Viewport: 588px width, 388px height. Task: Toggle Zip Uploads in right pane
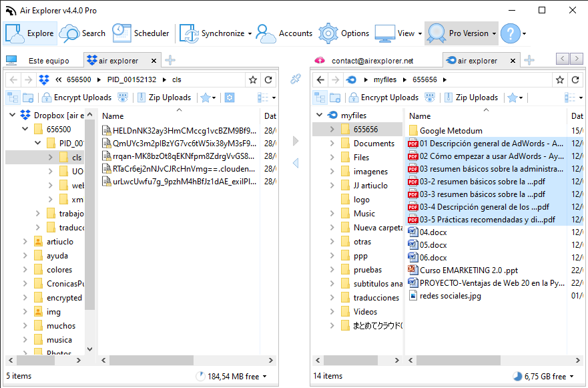coord(471,98)
